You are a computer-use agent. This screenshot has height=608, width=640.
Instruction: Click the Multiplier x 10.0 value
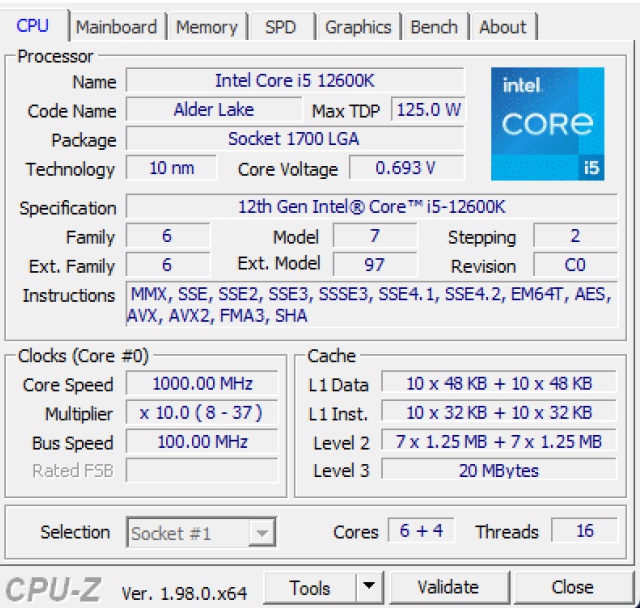(x=202, y=413)
